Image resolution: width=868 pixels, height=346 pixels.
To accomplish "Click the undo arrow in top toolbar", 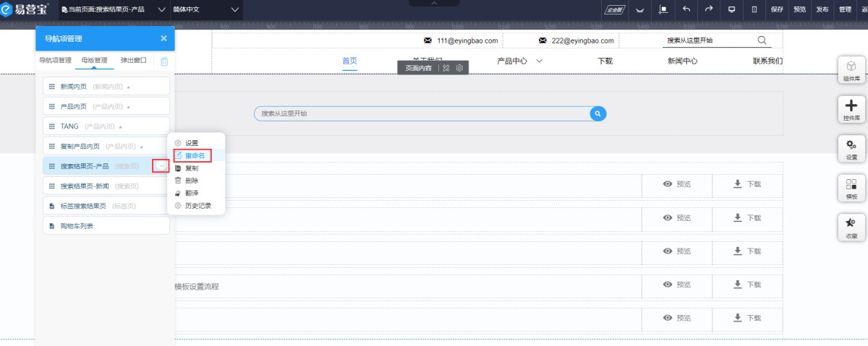I will (686, 9).
